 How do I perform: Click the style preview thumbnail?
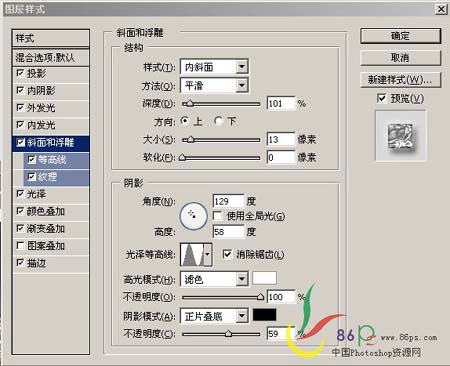[401, 136]
